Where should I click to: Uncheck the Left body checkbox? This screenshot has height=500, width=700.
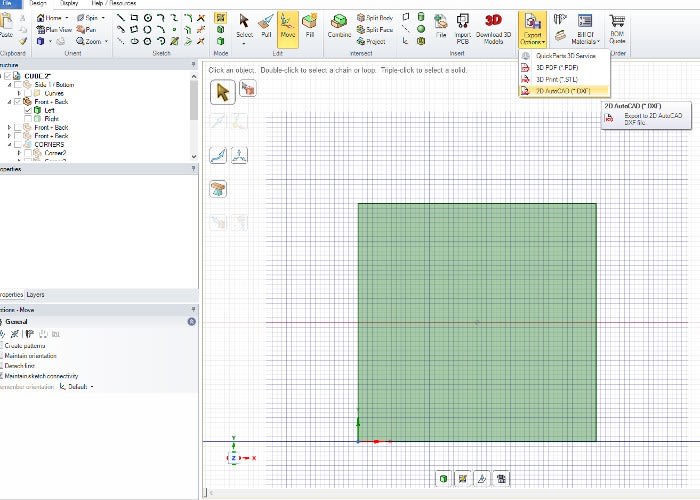click(x=28, y=110)
